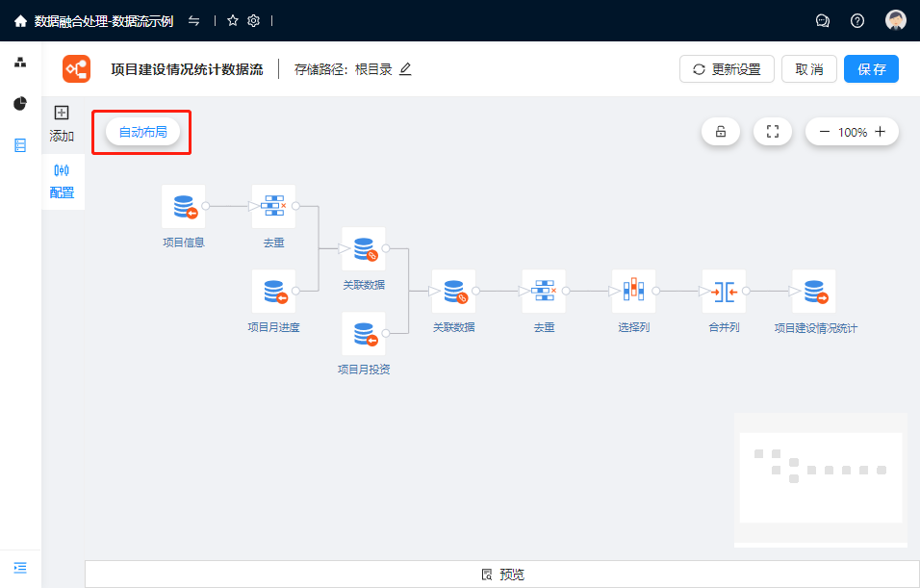Open the user avatar menu
The image size is (920, 588).
click(x=896, y=20)
